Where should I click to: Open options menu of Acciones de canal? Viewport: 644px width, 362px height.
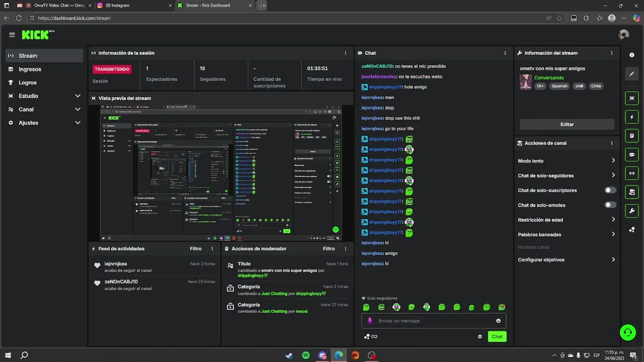point(612,143)
